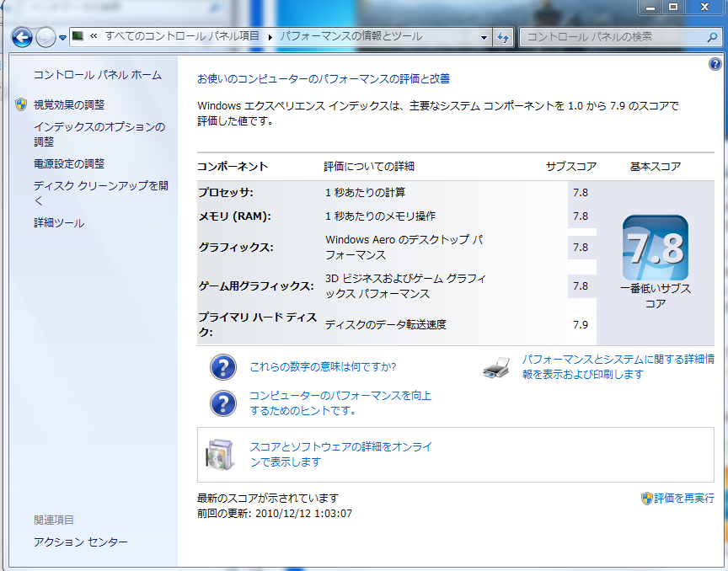Screen dimensions: 728x571
Task: Click 一番低いサブスコア label under badge
Action: coord(655,296)
